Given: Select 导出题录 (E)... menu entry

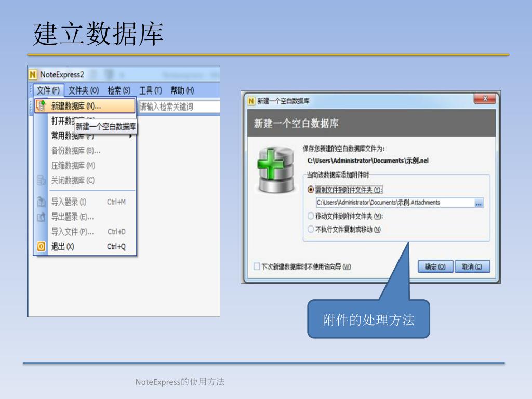Looking at the screenshot, I should (x=85, y=217).
